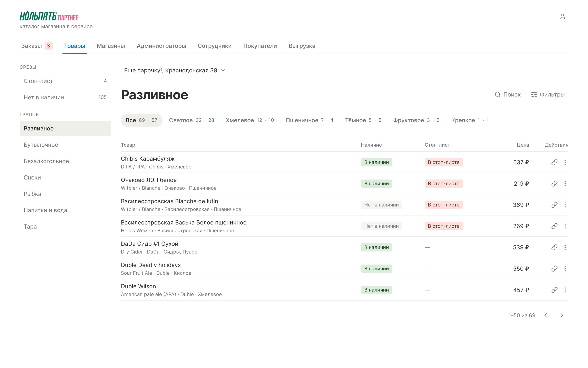
Task: Open the Поиск search
Action: (508, 95)
